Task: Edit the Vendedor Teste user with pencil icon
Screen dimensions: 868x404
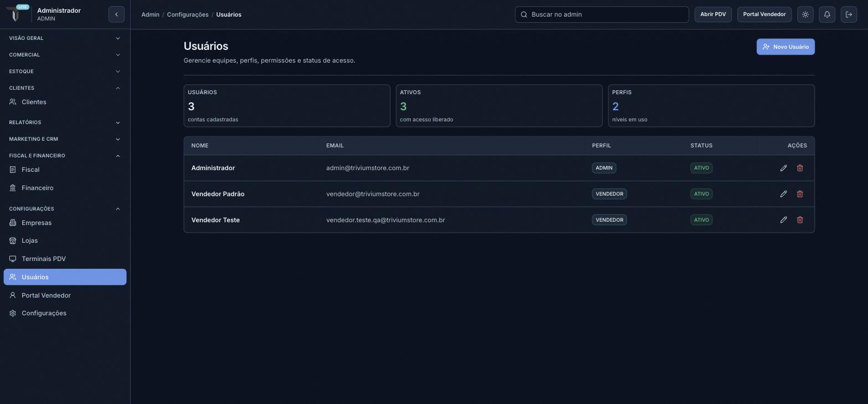Action: 783,220
